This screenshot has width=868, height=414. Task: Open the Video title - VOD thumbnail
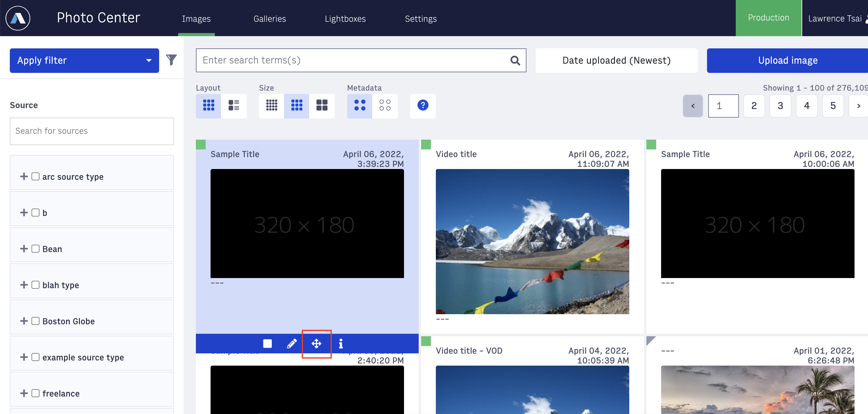[532, 390]
